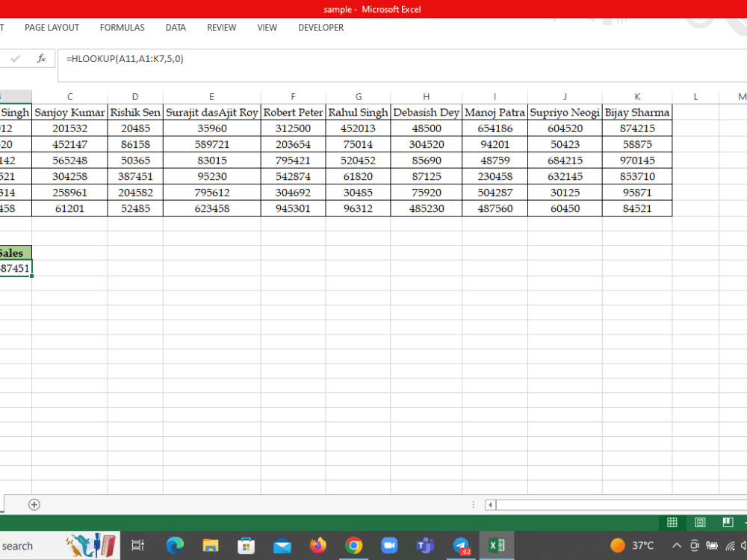The width and height of the screenshot is (747, 560).
Task: Add a new sheet with plus button
Action: (34, 504)
